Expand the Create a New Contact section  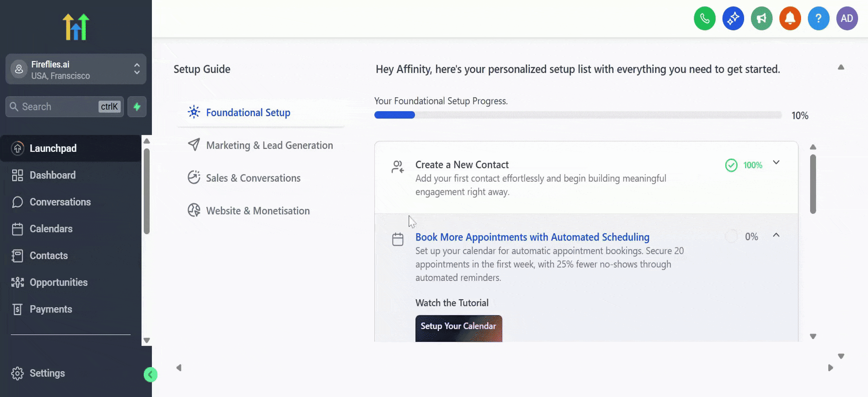[776, 163]
